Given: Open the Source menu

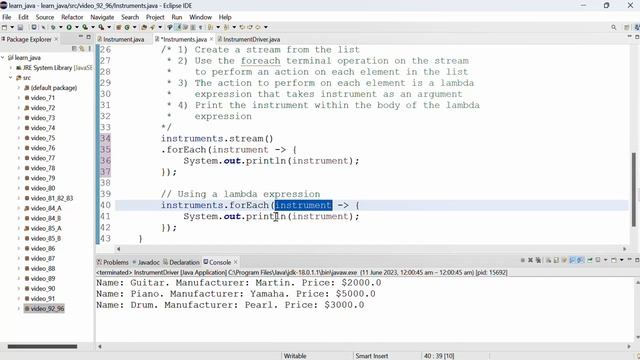Looking at the screenshot, I should 44,17.
